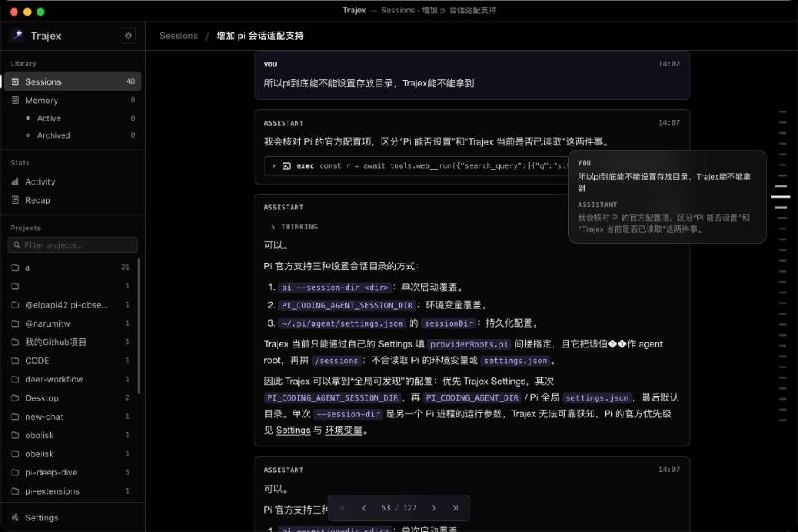
Task: Focus the Filter projects search field
Action: (x=73, y=245)
